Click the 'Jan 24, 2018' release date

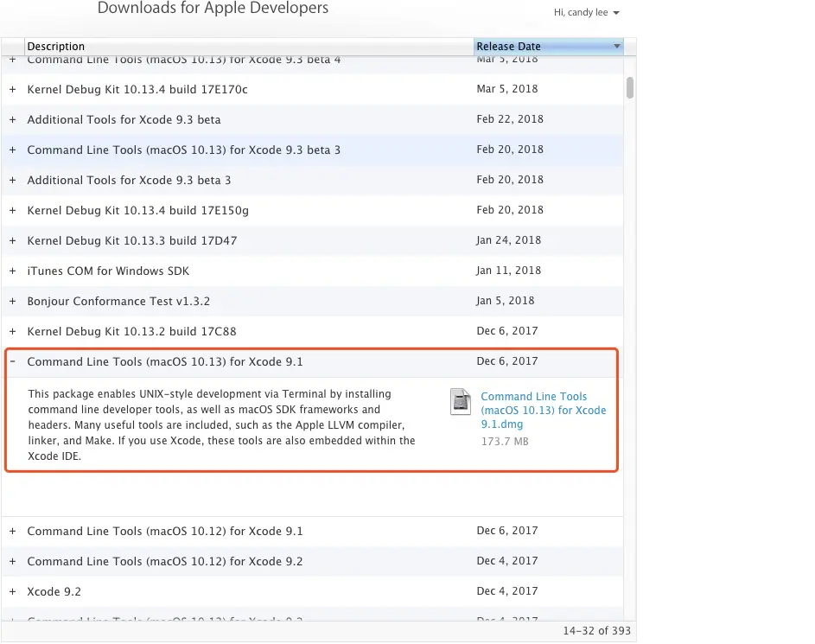[x=509, y=240]
